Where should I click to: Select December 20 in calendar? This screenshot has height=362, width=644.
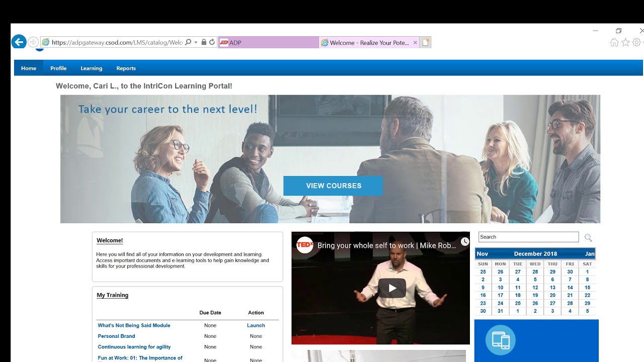pyautogui.click(x=552, y=295)
